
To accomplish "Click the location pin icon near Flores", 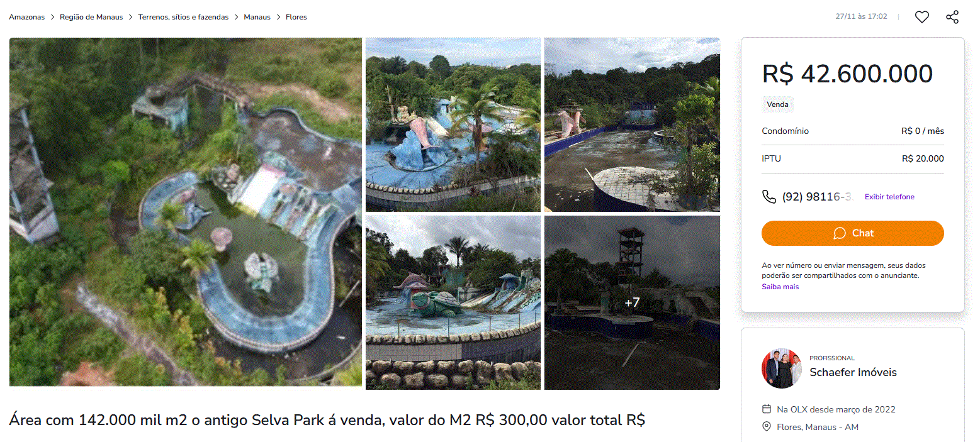I will click(x=767, y=427).
